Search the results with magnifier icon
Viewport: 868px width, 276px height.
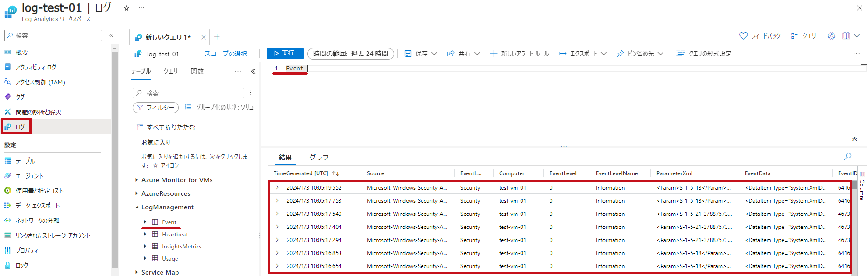(847, 157)
